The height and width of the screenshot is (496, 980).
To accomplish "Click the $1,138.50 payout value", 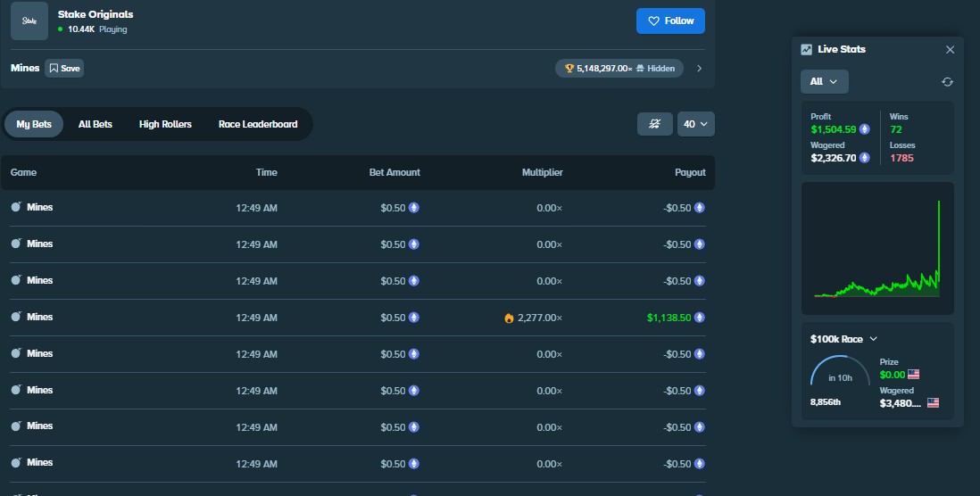I will (x=669, y=318).
